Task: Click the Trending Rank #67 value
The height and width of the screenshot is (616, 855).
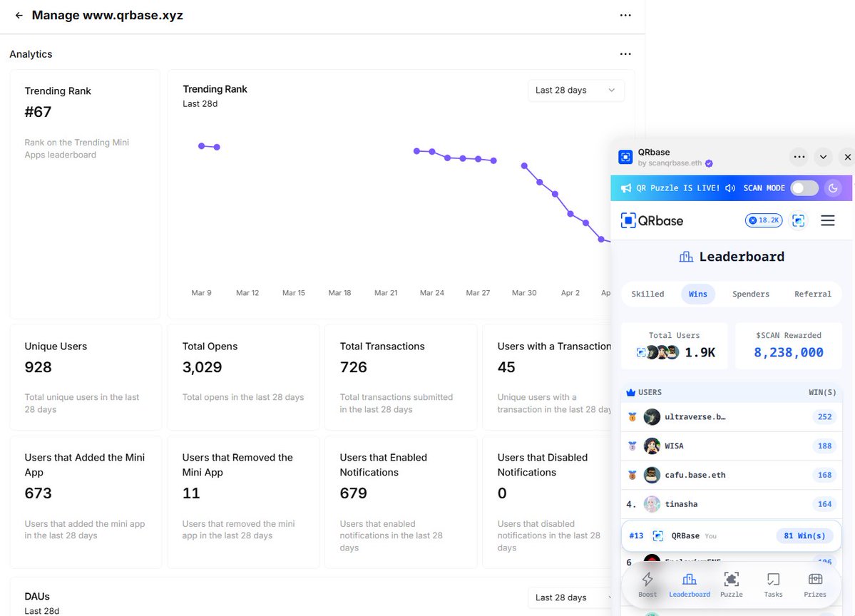Action: [39, 113]
